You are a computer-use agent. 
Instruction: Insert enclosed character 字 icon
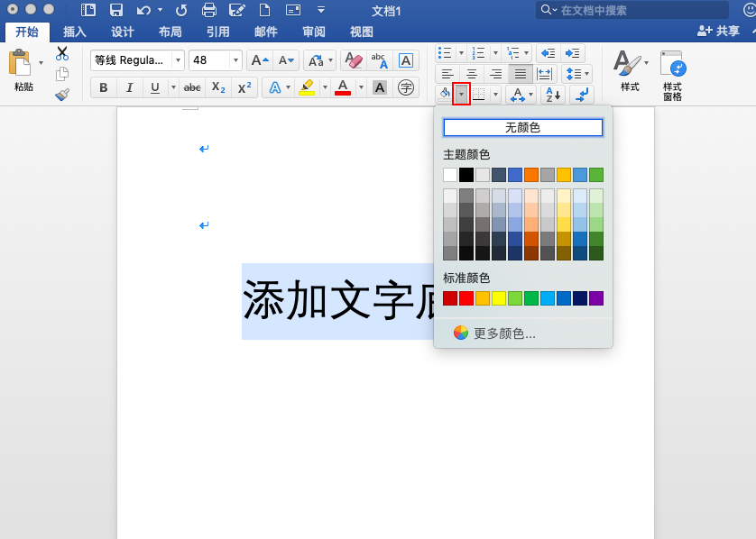(x=406, y=87)
